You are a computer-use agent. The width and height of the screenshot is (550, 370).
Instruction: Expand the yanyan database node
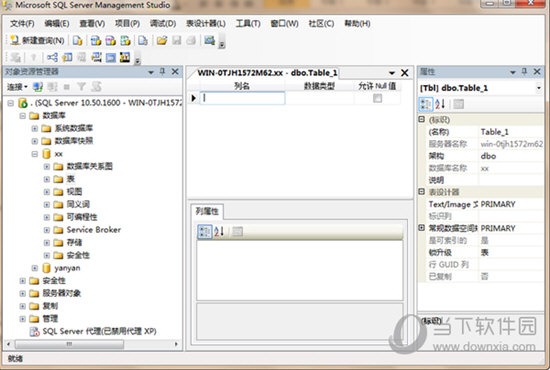(x=34, y=268)
